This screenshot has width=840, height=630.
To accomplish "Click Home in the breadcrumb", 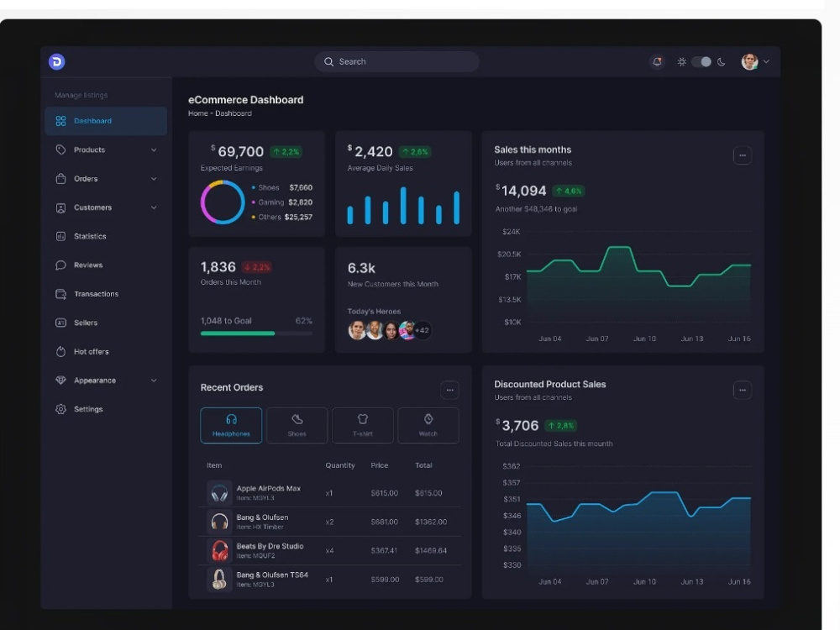I will [x=197, y=113].
